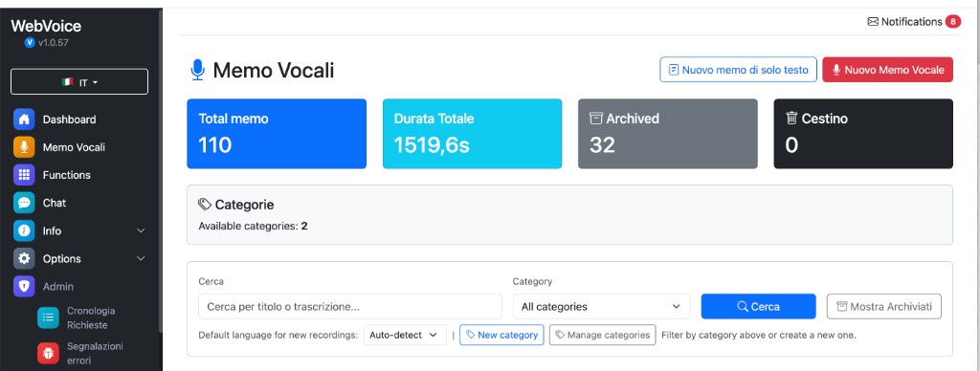Open the Notifications link

(x=914, y=22)
